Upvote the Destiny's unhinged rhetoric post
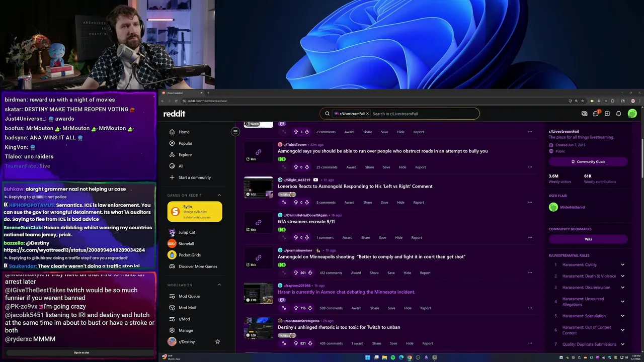The width and height of the screenshot is (644, 362). click(296, 343)
